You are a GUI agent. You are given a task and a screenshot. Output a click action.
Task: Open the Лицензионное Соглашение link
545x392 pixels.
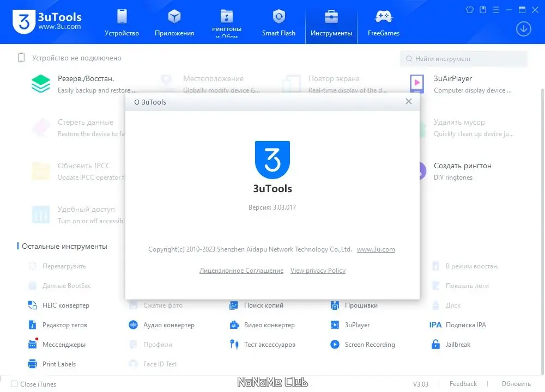click(x=241, y=271)
